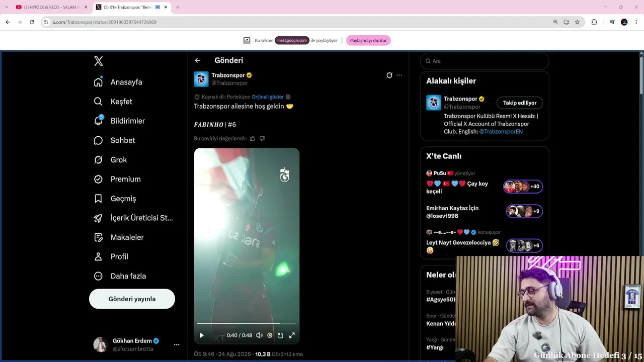Click the site info icon in address bar
This screenshot has height=362, width=644.
(46, 22)
